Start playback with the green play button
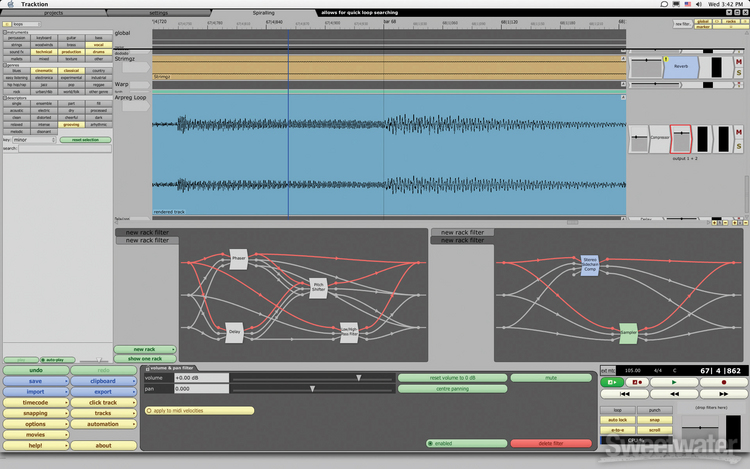This screenshot has height=469, width=750. coord(674,382)
